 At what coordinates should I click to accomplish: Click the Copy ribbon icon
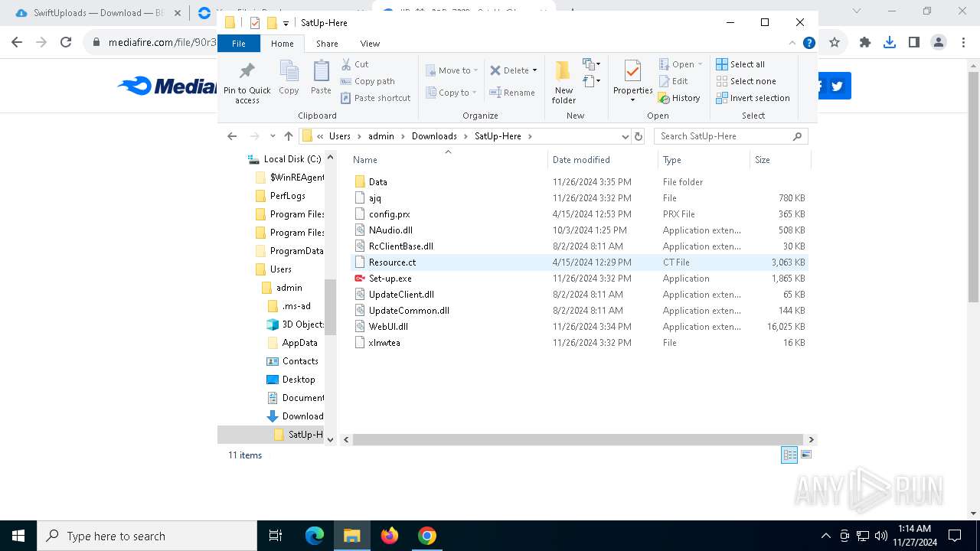pos(289,78)
